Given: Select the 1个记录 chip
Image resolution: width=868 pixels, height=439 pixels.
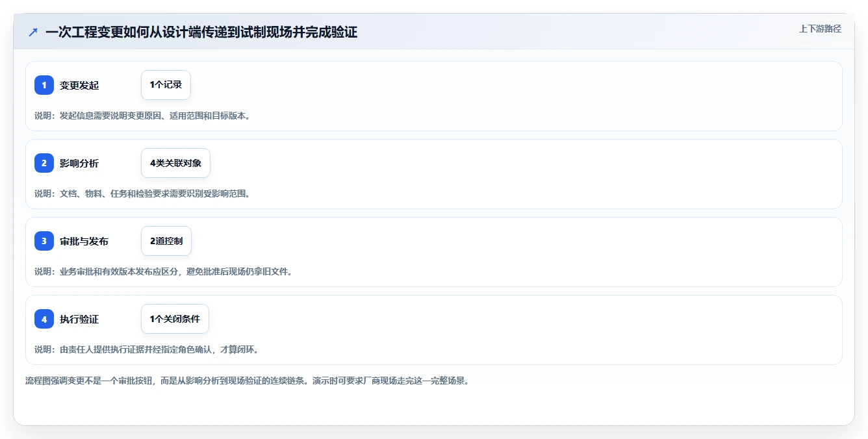Looking at the screenshot, I should pyautogui.click(x=166, y=85).
